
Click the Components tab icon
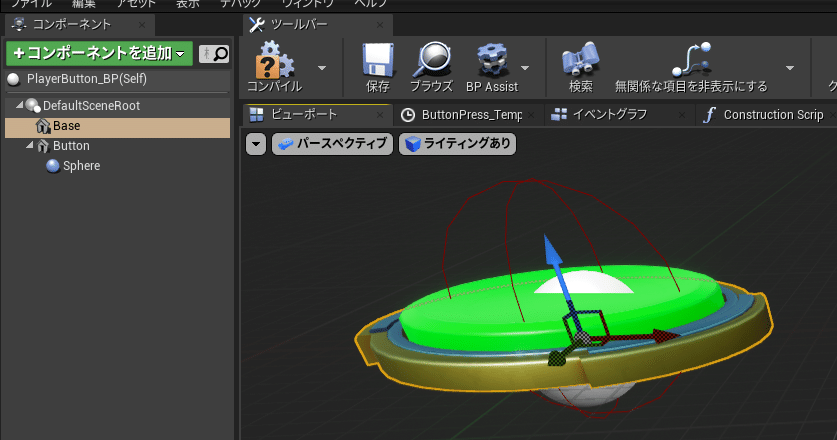point(20,25)
